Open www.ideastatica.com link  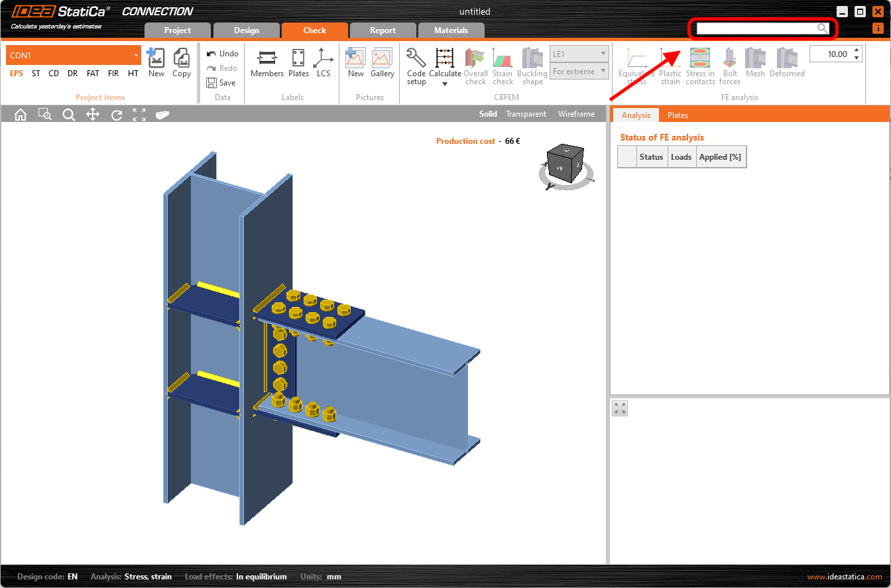click(x=845, y=577)
